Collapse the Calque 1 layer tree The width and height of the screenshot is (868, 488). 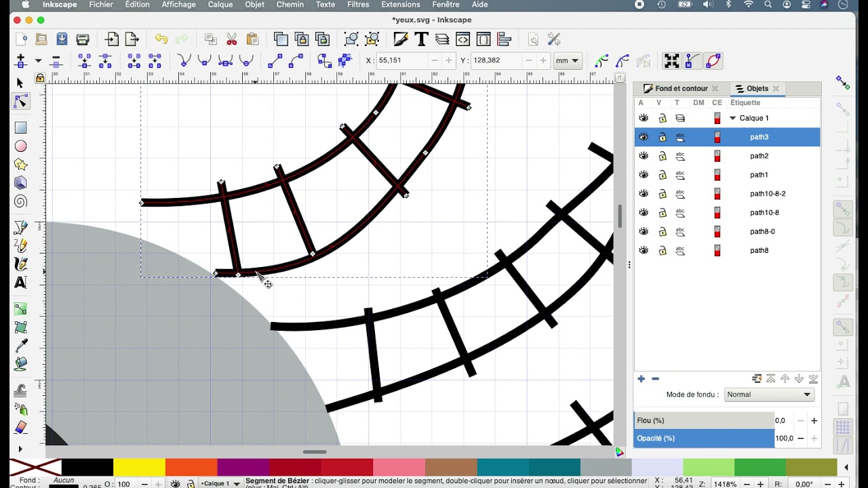click(x=732, y=118)
